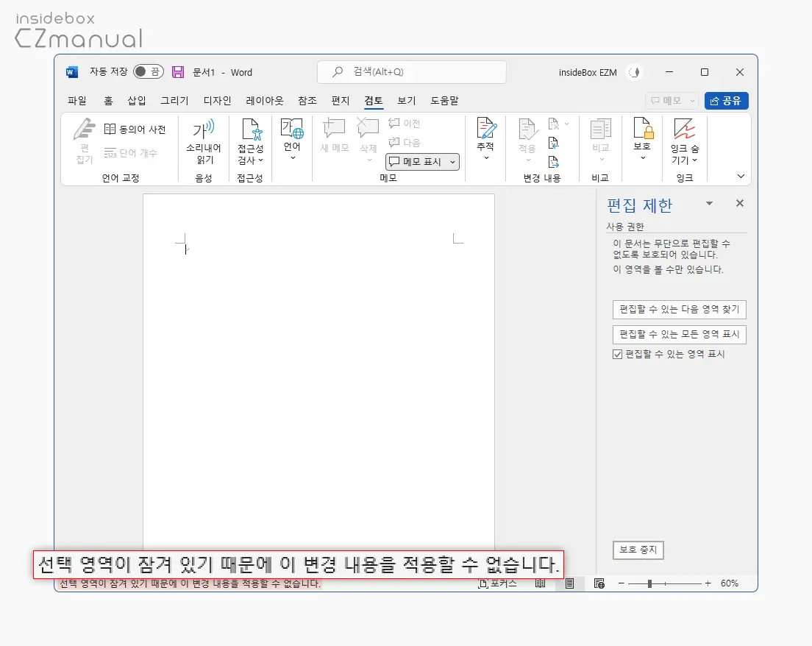Screen dimensions: 812x646
Task: Click the search box 검색(Alt+Q)
Action: click(412, 72)
